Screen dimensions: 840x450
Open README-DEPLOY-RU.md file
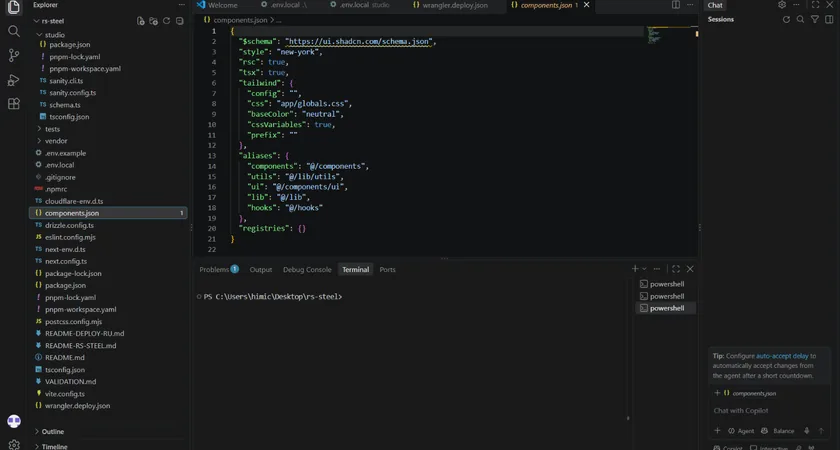tap(84, 333)
